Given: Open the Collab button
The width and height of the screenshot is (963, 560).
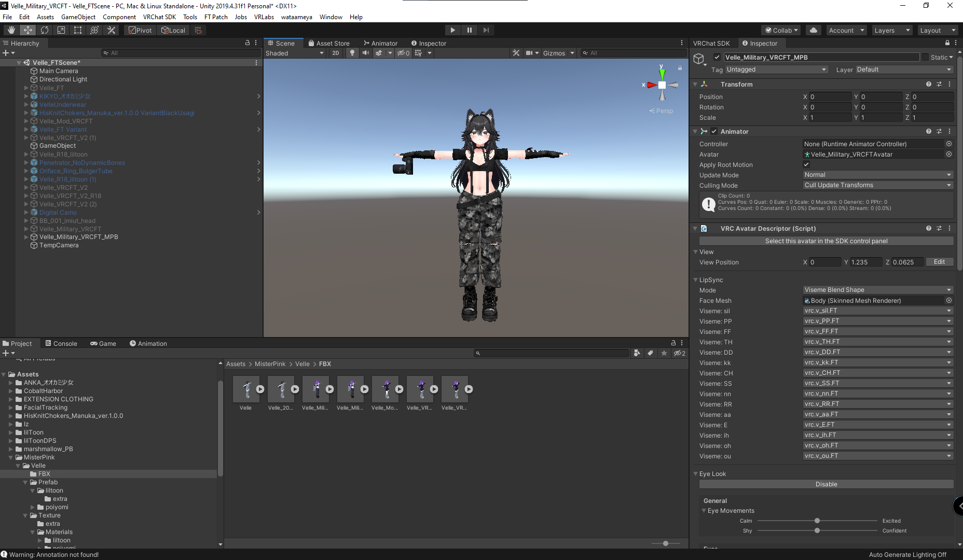Looking at the screenshot, I should 781,30.
